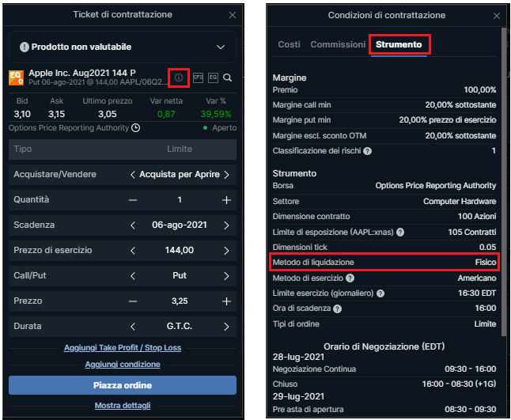Increase Prezzo with the plus button

pyautogui.click(x=226, y=301)
